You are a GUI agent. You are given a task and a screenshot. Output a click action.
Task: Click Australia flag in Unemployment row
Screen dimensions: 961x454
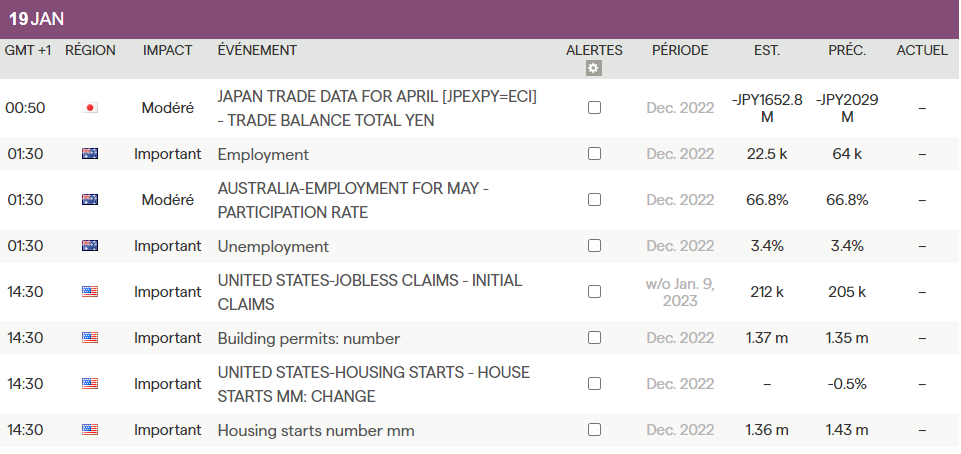90,246
